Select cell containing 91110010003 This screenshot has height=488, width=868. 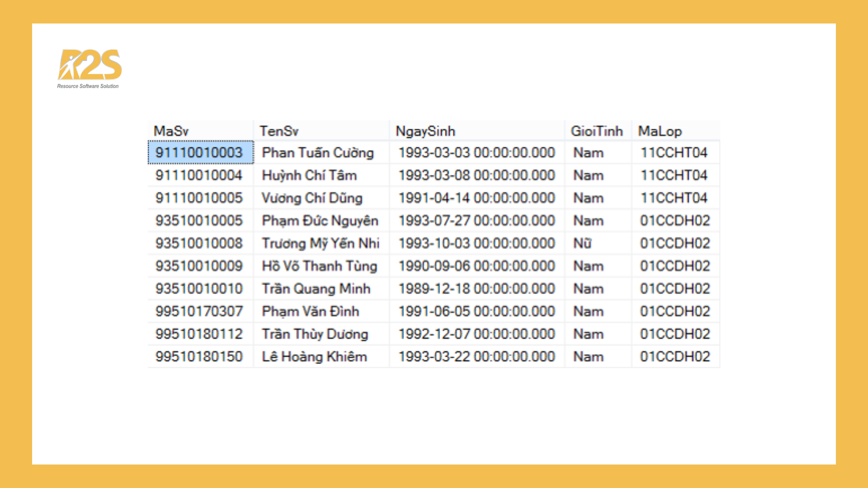pyautogui.click(x=199, y=153)
